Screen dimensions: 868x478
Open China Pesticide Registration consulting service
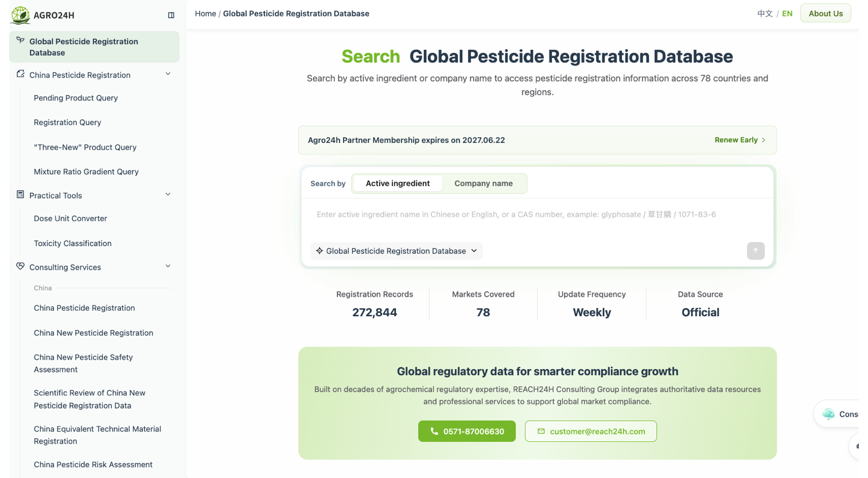coord(84,308)
